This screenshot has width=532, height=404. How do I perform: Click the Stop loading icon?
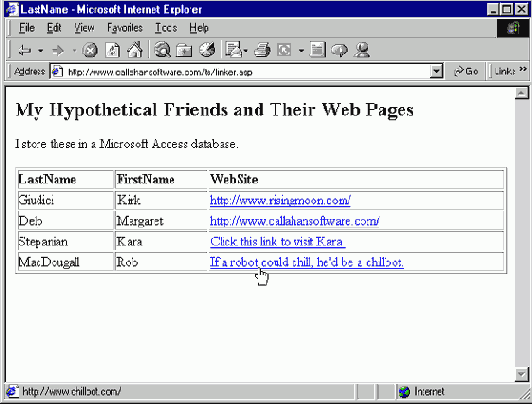[x=90, y=51]
